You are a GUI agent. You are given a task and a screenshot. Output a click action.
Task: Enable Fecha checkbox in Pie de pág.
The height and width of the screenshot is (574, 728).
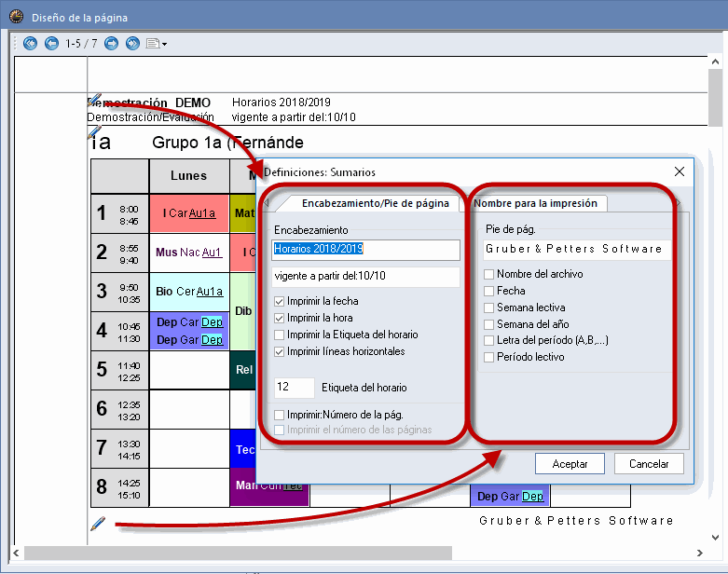pos(488,291)
